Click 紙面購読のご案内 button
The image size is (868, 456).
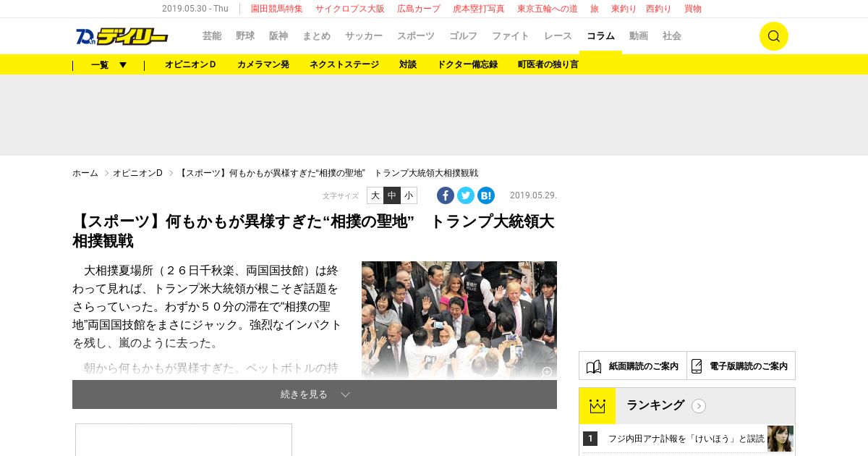pos(633,366)
